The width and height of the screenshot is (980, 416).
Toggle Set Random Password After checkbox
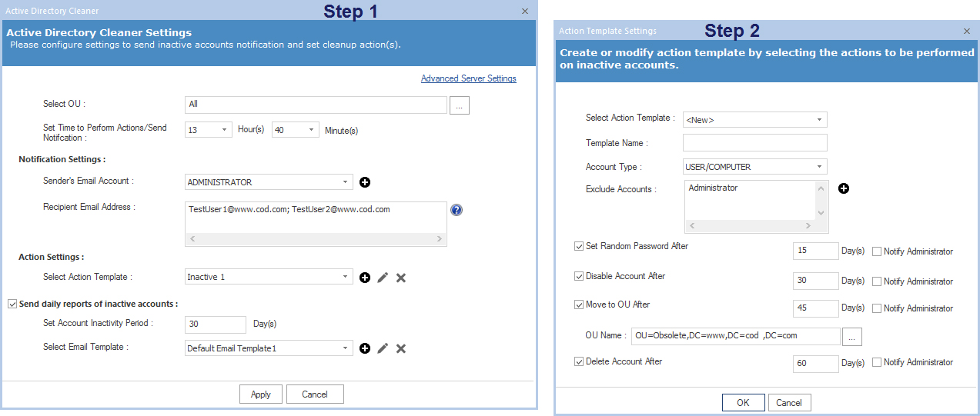tap(579, 246)
